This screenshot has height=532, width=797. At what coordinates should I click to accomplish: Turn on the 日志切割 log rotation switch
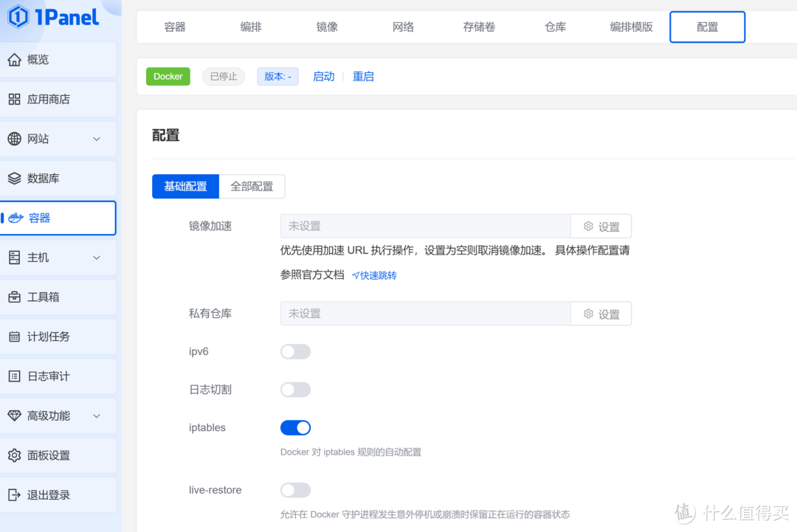pyautogui.click(x=295, y=390)
